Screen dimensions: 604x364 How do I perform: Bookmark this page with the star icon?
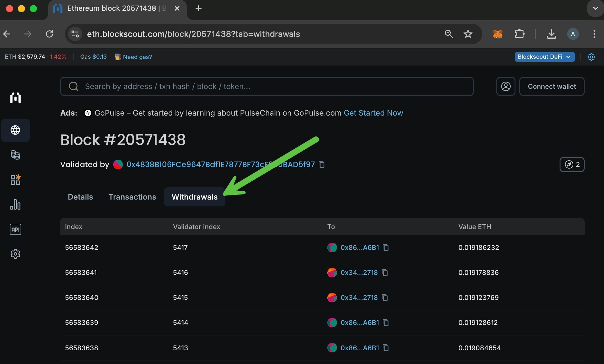468,34
